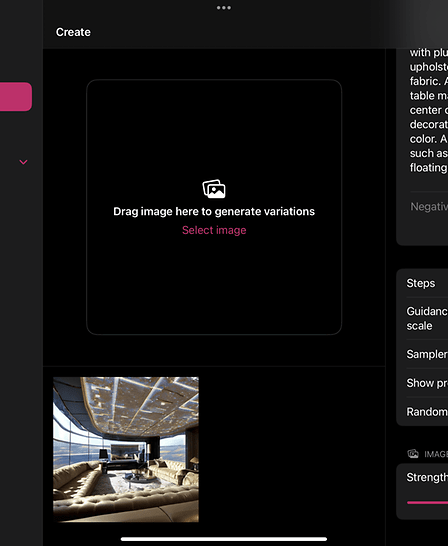Expand the pink chevron in left sidebar

click(x=23, y=162)
